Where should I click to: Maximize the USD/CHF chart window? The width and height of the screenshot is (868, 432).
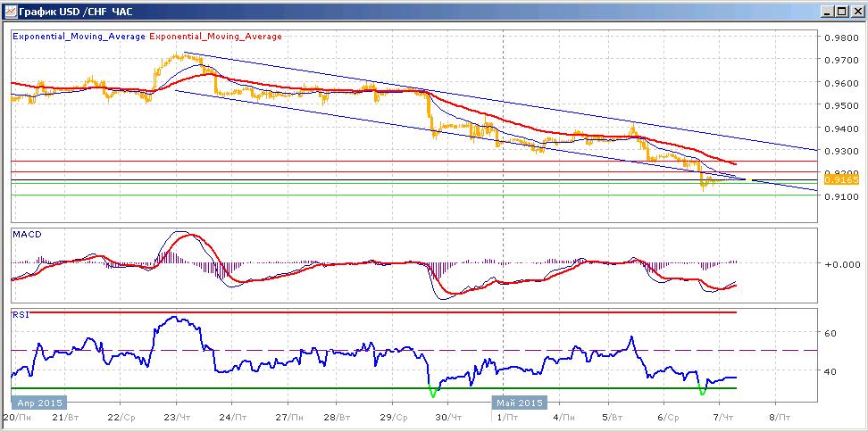click(841, 11)
